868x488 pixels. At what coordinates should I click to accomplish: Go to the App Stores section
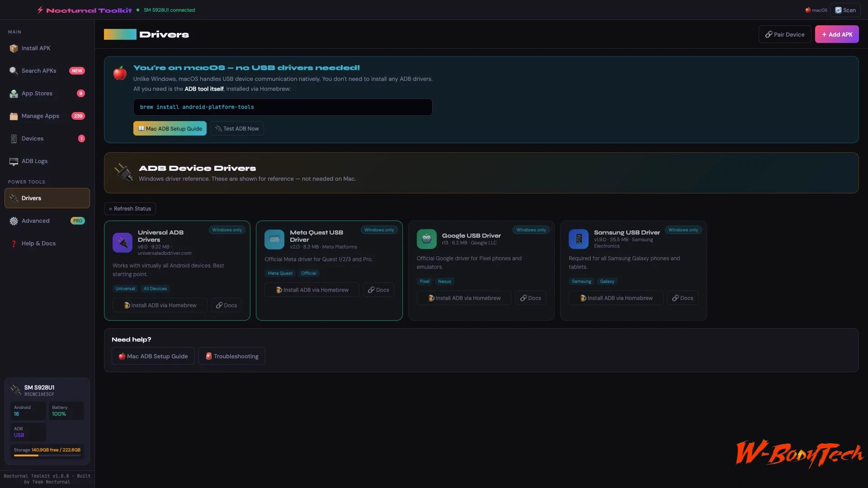coord(47,94)
